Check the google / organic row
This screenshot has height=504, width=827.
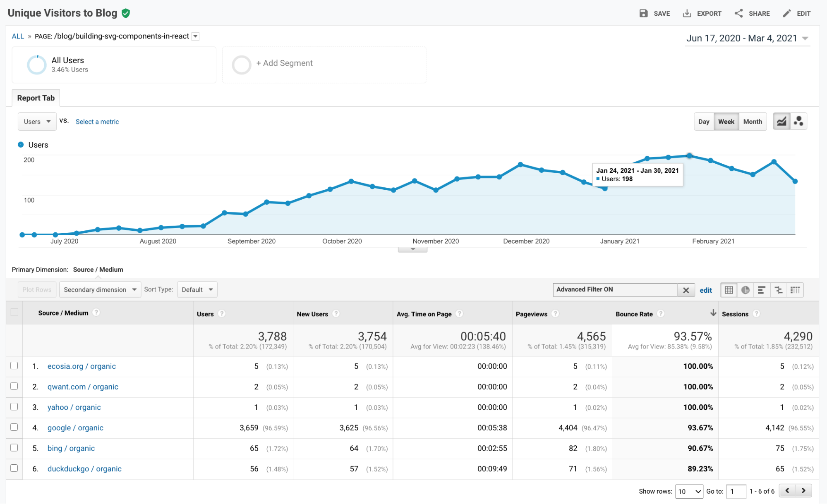coord(14,427)
